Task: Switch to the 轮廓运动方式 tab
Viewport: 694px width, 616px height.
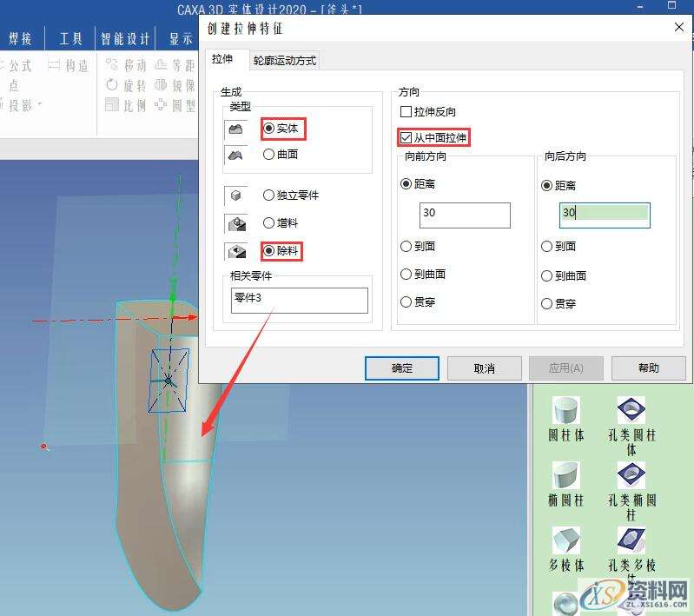Action: 285,61
